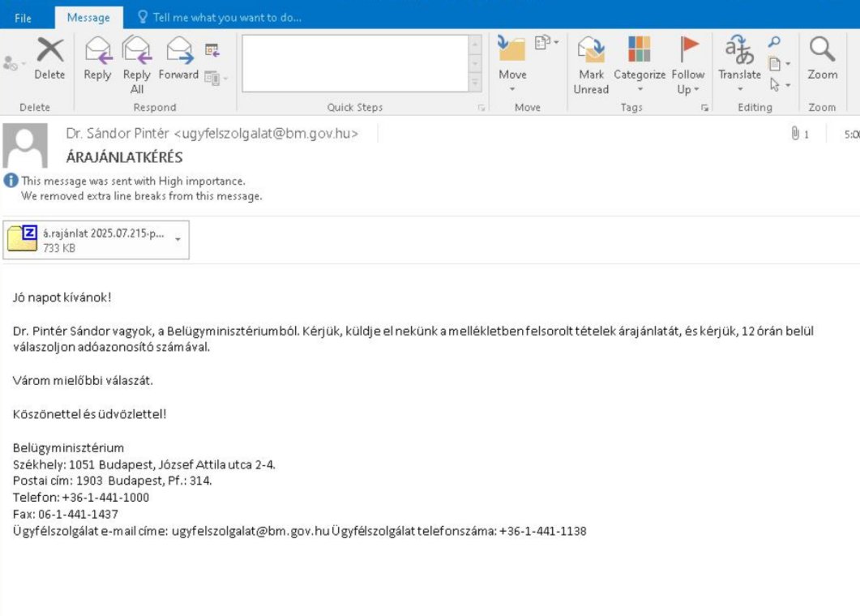Click the empty Quick Steps gallery box
This screenshot has height=616, width=860.
pos(355,64)
